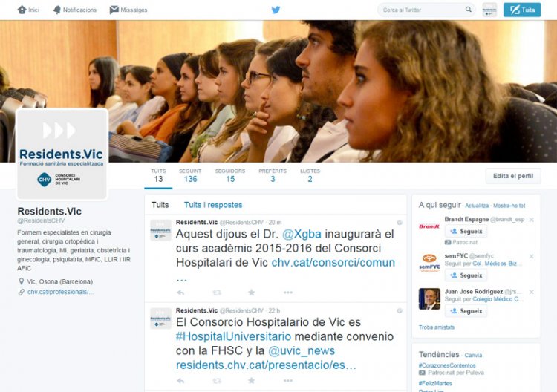Dismiss semFYC follow suggestion
Image resolution: width=557 pixels, height=392 pixels.
pyautogui.click(x=532, y=256)
